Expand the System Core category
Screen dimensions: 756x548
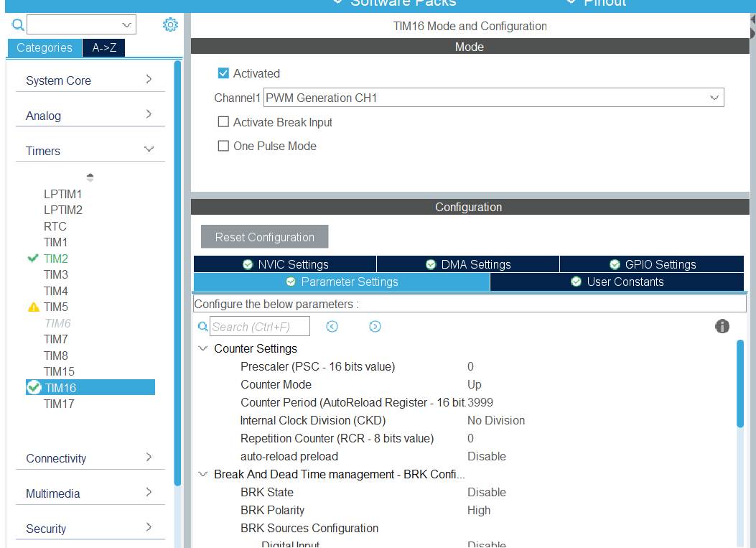click(90, 80)
